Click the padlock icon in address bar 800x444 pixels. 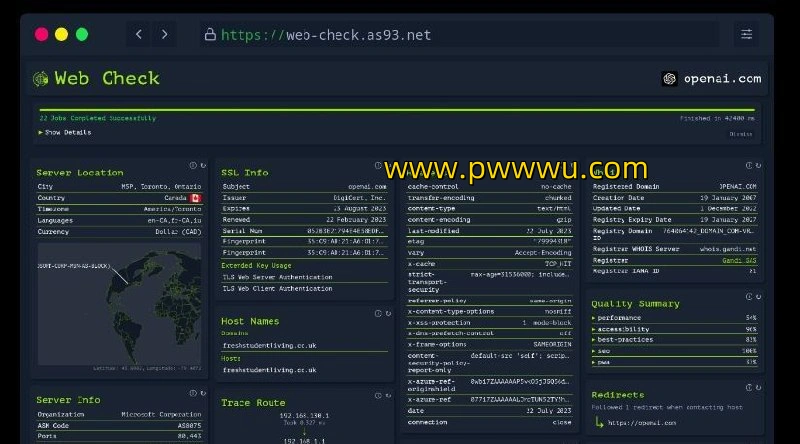pyautogui.click(x=210, y=34)
